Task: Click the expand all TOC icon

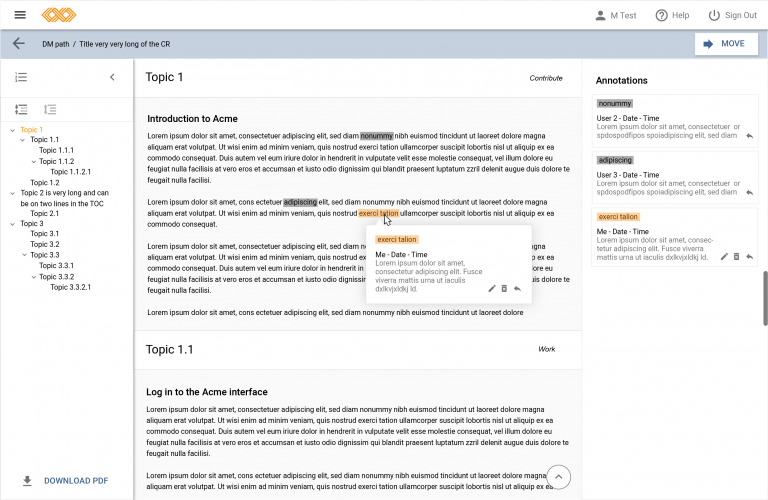Action: [x=21, y=109]
